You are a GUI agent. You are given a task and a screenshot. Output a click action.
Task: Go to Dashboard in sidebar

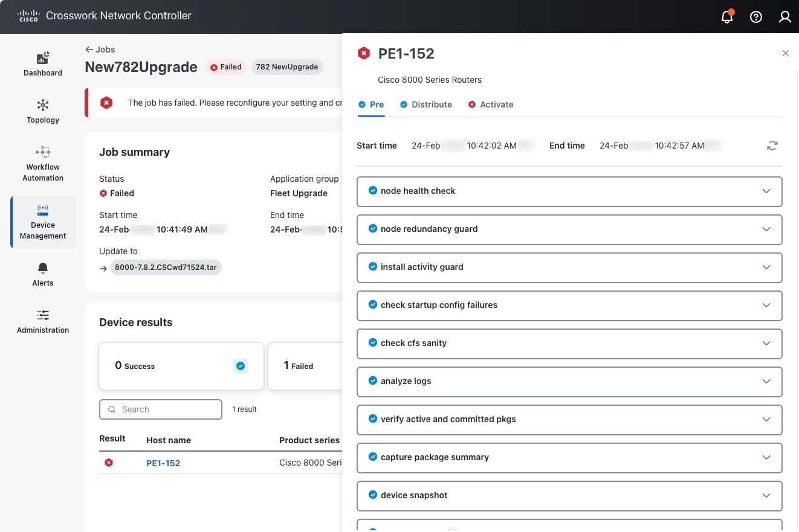pyautogui.click(x=43, y=64)
